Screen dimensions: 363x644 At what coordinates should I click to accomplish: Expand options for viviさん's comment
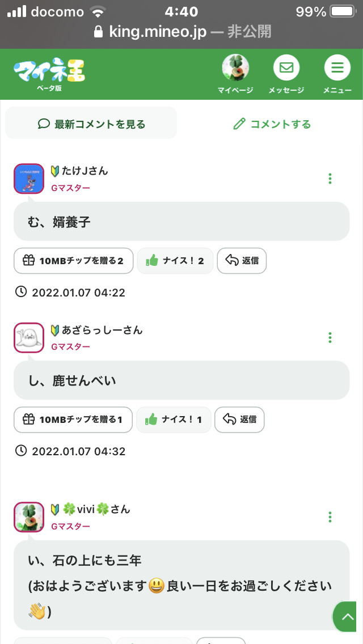pyautogui.click(x=330, y=517)
